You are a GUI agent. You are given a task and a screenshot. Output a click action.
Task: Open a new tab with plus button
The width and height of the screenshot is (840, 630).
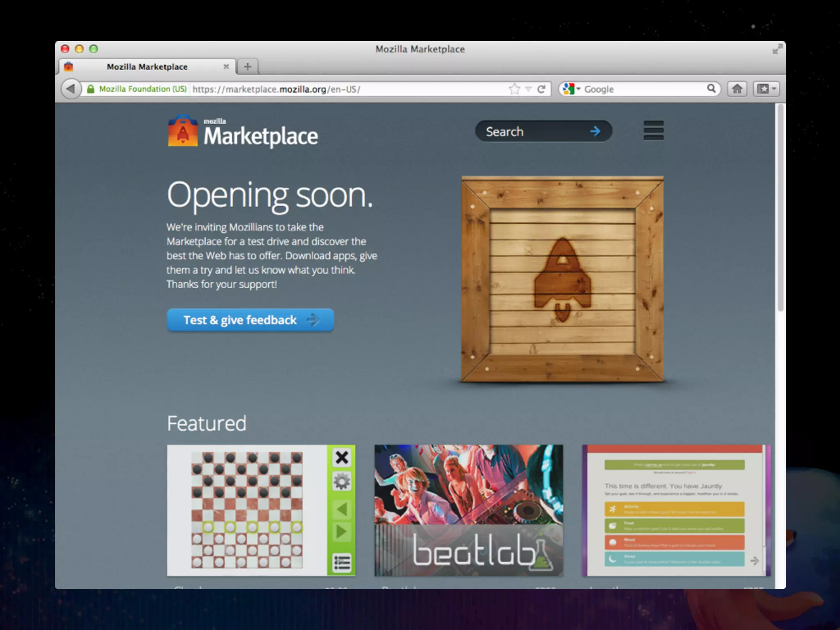(x=247, y=67)
